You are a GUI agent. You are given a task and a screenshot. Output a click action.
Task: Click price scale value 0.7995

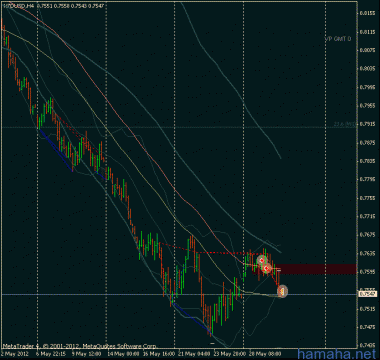tap(368, 87)
